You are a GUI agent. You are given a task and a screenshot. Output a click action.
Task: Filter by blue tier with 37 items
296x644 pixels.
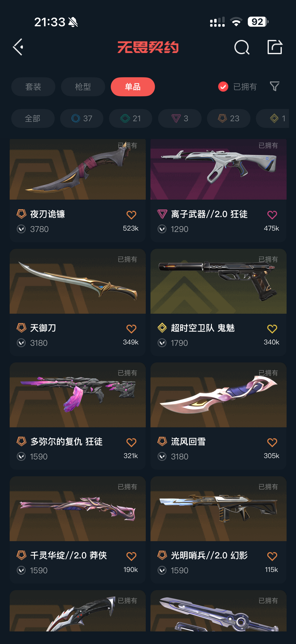82,118
